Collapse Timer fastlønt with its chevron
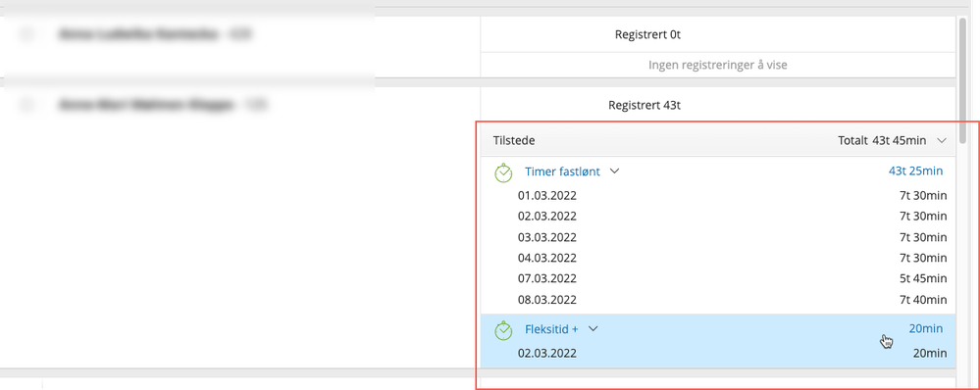This screenshot has width=980, height=390. click(x=614, y=171)
